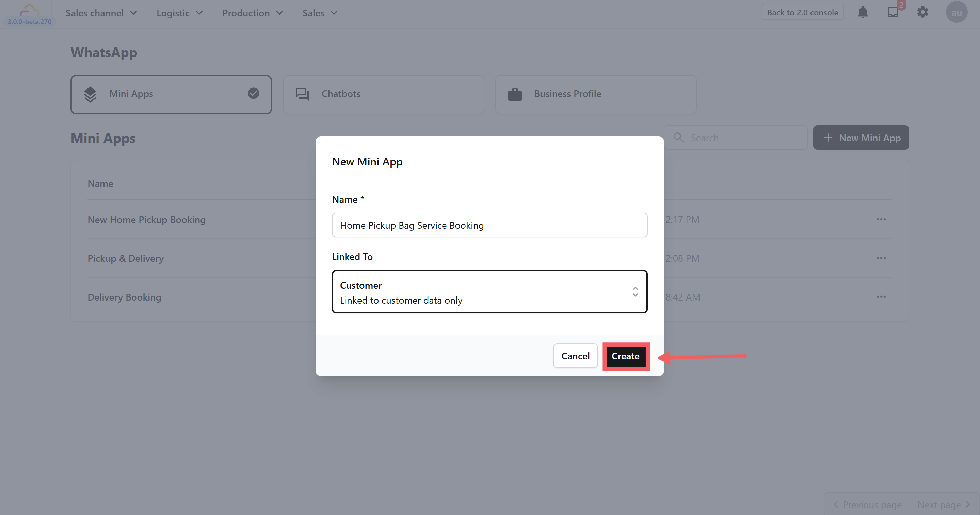This screenshot has height=515, width=980.
Task: Click Back to 2.0 console
Action: (x=802, y=13)
